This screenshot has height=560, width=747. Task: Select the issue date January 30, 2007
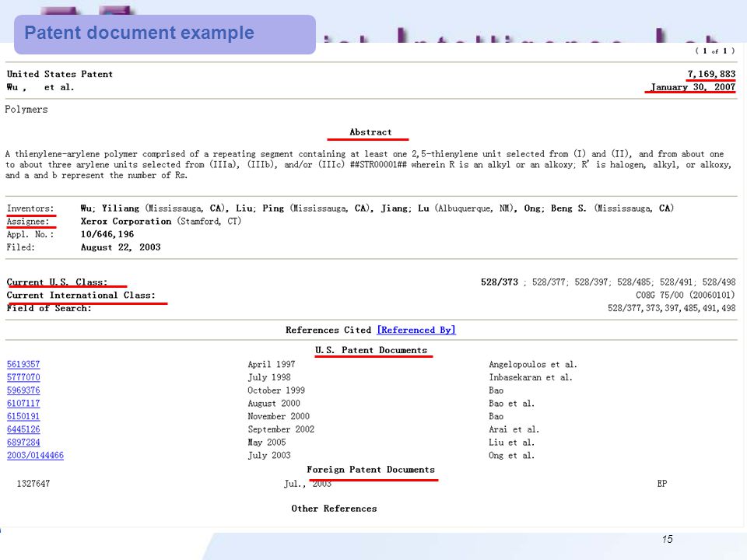coord(693,87)
